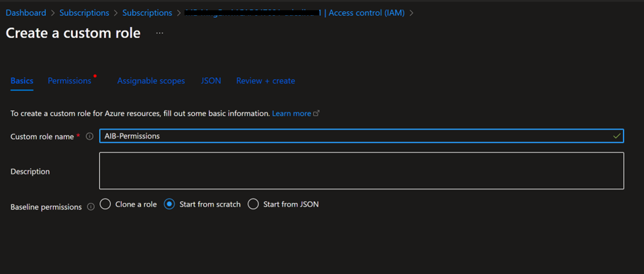Go to first Subscriptions breadcrumb link
The height and width of the screenshot is (274, 644).
(84, 13)
